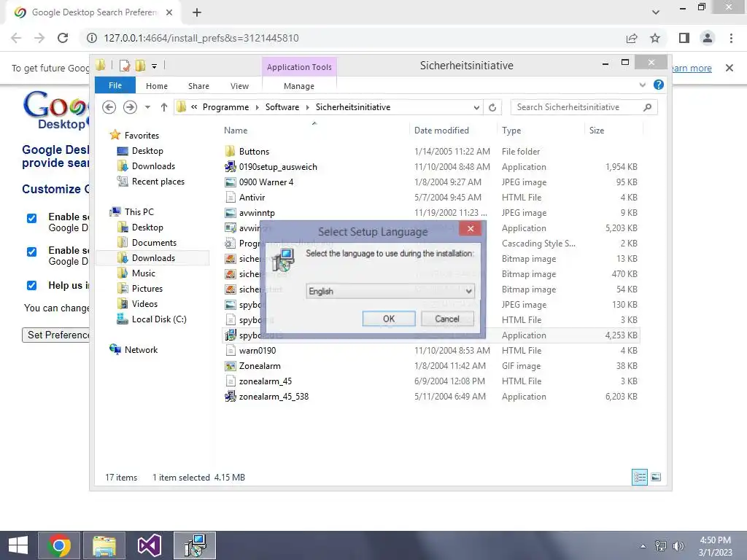Screen dimensions: 747x560
Task: Click Set Preferences button in Chrome page
Action: pos(56,335)
